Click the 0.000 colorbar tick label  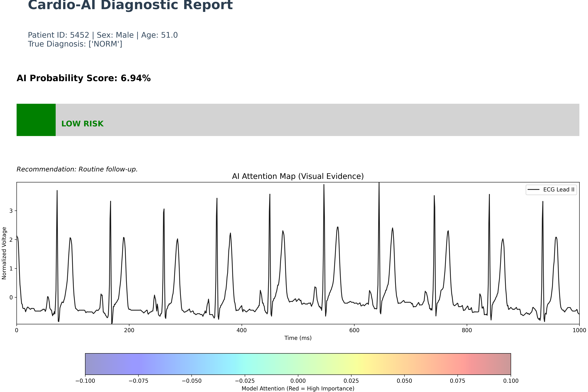(298, 381)
